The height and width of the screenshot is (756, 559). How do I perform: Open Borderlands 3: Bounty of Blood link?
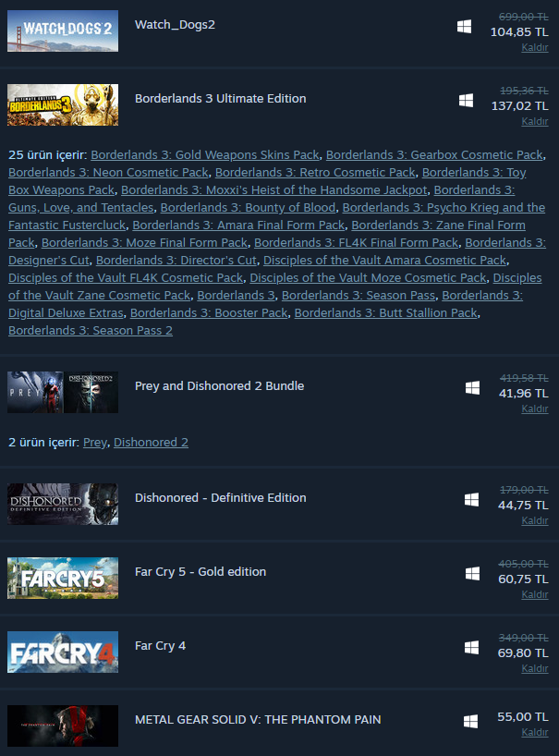pos(248,207)
